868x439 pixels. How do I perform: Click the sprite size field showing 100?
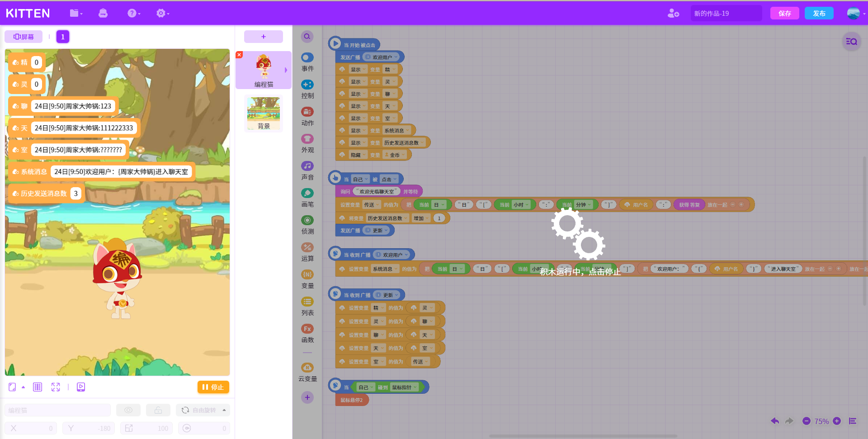(146, 428)
